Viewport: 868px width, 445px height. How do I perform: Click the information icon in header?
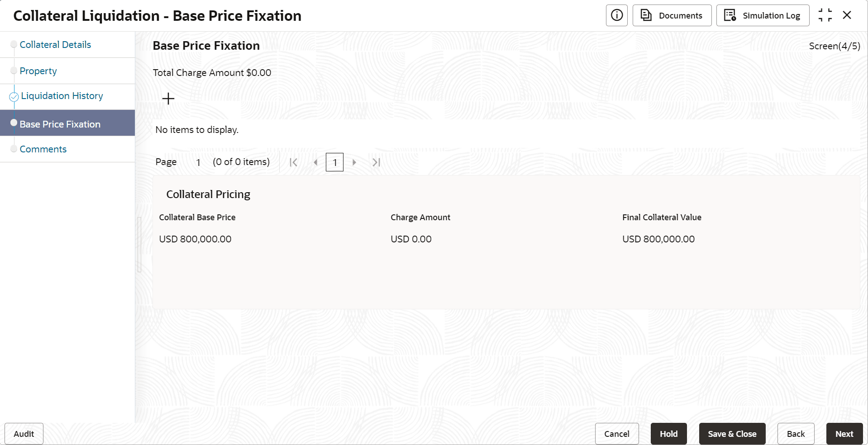(x=616, y=15)
